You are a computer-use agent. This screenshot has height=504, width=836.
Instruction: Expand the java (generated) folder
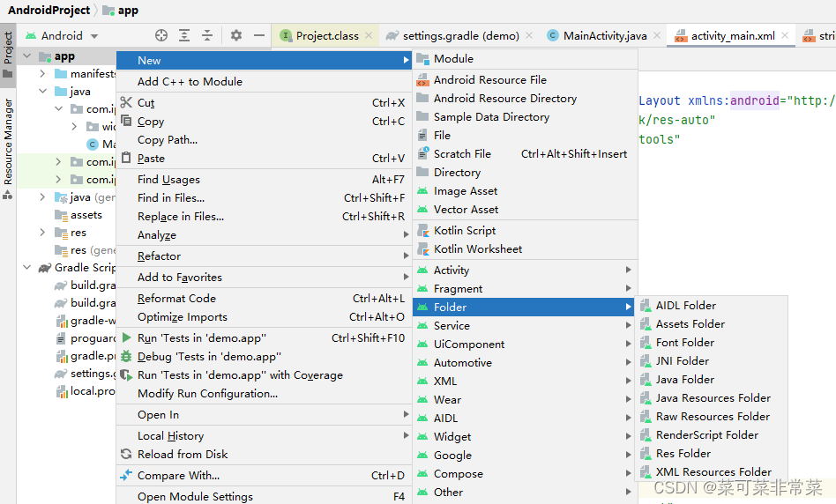tap(42, 197)
